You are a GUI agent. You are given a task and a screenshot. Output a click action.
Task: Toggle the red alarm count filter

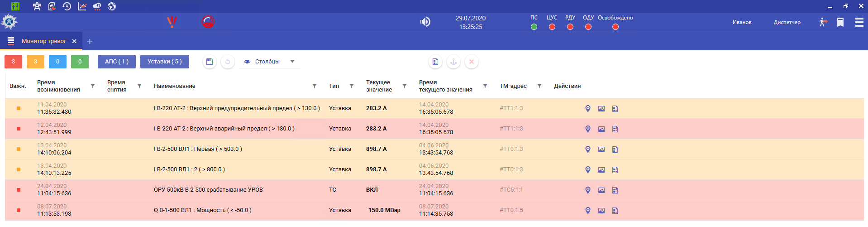[13, 62]
